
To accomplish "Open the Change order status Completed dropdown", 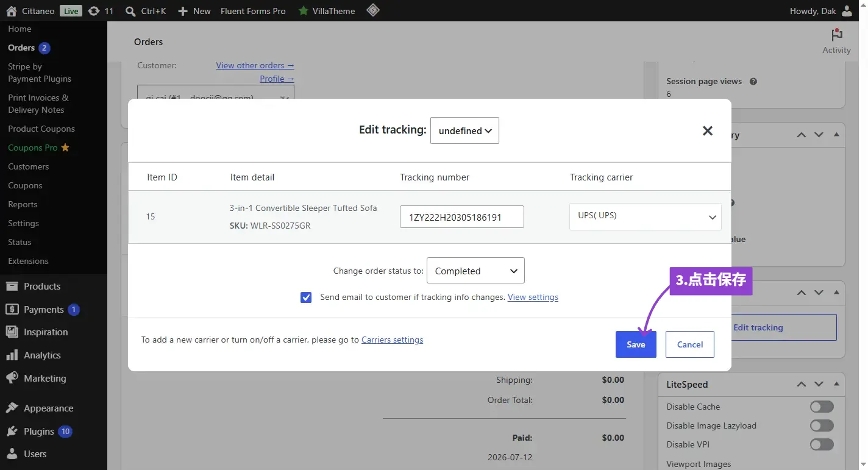I will click(475, 271).
